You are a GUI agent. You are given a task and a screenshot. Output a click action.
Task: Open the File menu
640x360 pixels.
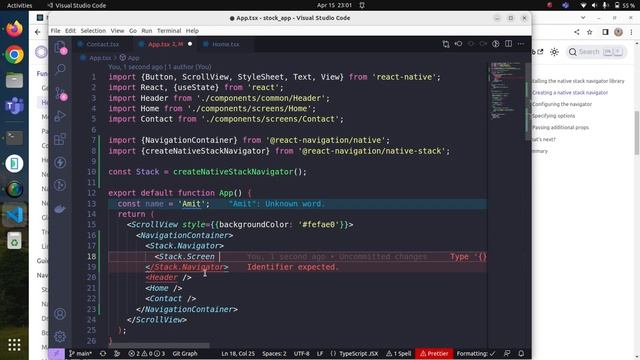click(x=55, y=31)
